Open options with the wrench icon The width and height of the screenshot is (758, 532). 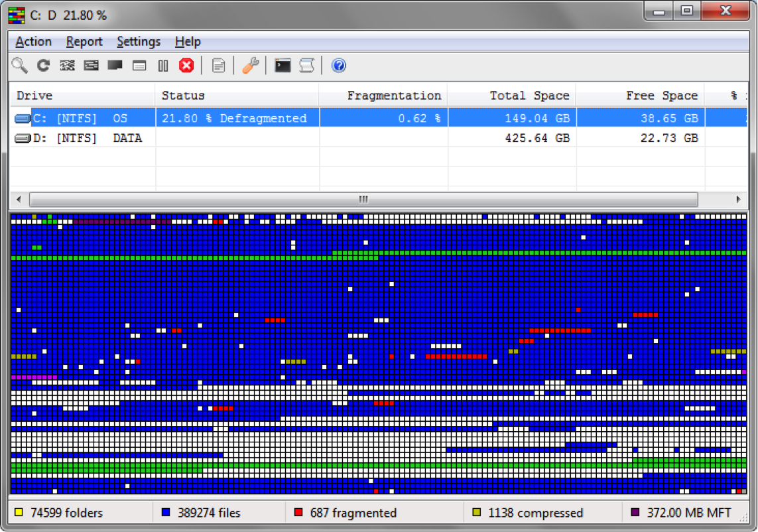251,65
